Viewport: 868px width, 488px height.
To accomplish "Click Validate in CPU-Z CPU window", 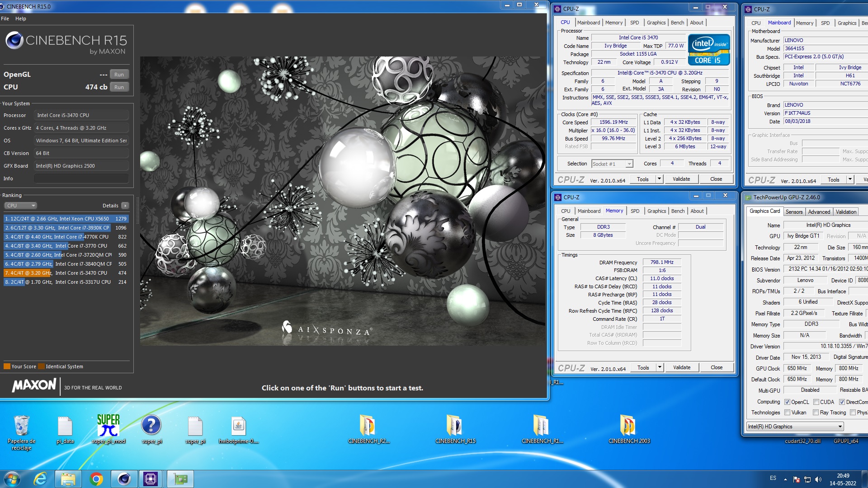I will point(681,179).
